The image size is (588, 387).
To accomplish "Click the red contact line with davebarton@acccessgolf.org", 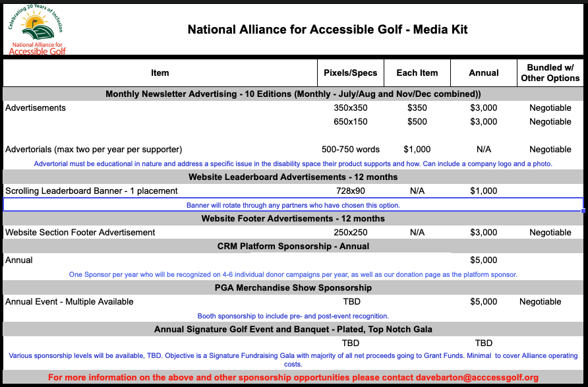I will pos(293,377).
